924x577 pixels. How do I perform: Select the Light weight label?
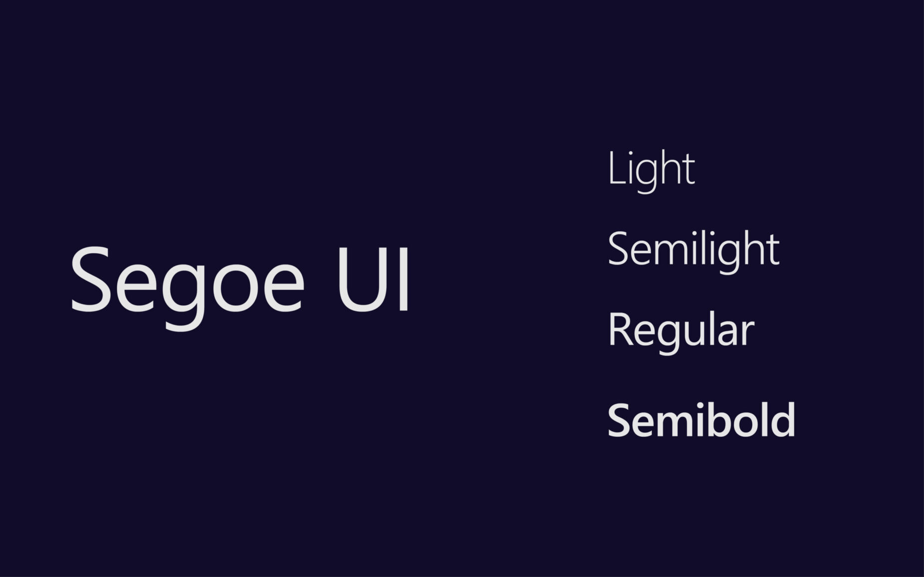651,170
